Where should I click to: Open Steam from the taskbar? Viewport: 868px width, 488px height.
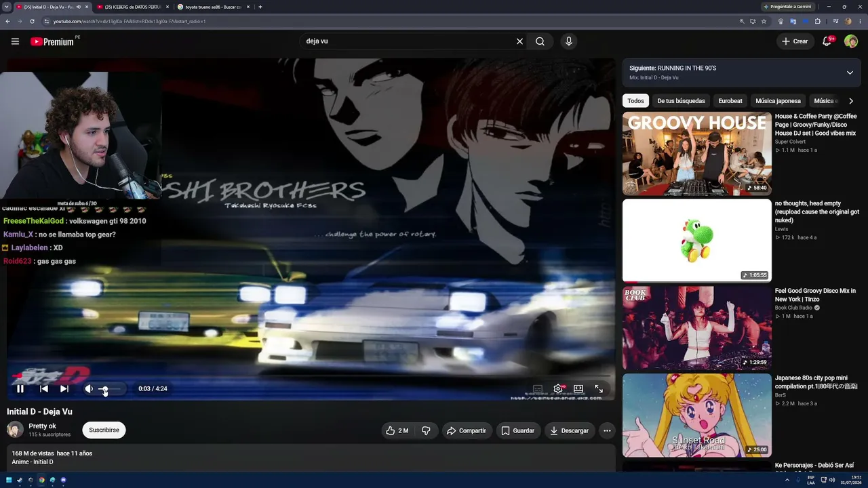pyautogui.click(x=20, y=480)
